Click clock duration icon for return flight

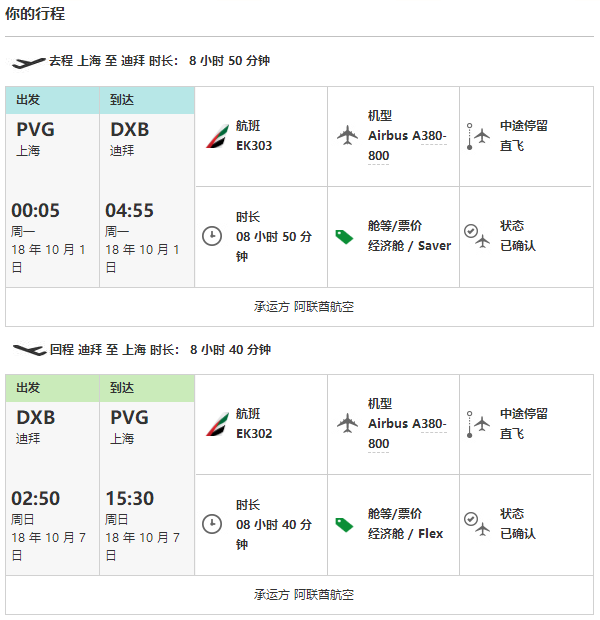pos(212,524)
